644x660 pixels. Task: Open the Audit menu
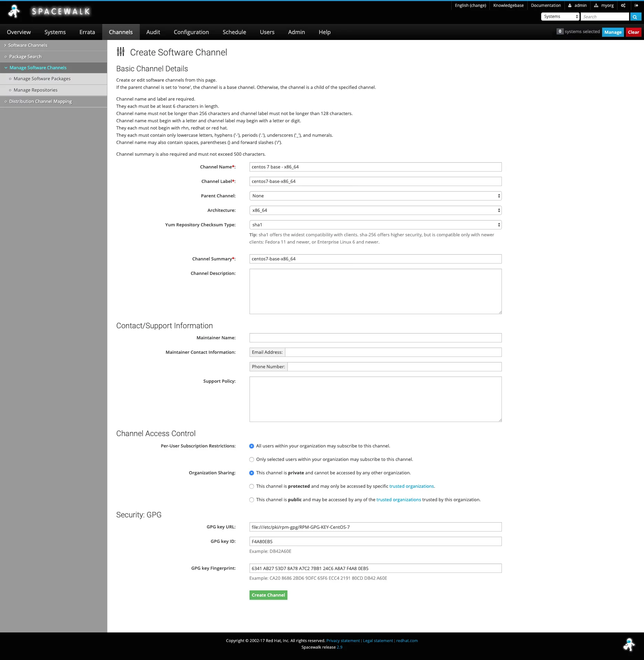point(153,32)
